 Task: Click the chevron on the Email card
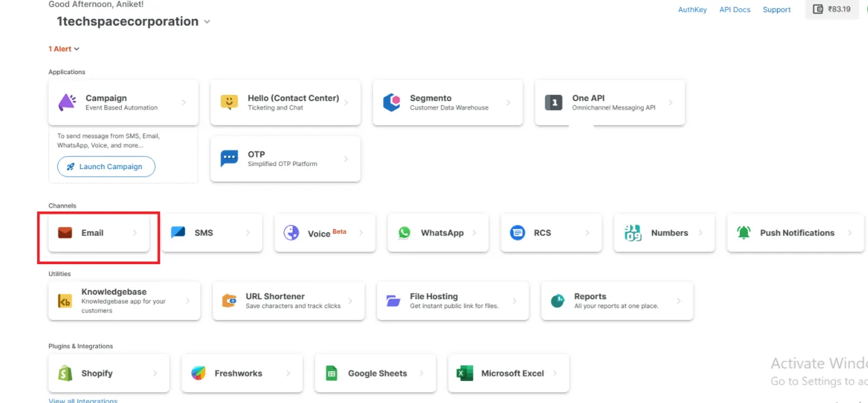click(x=135, y=233)
